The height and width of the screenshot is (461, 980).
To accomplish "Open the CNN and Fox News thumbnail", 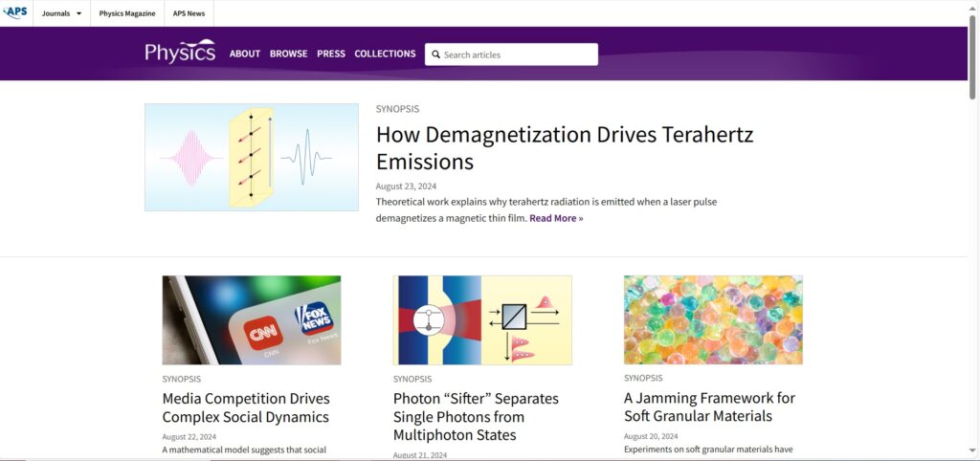I will (251, 319).
